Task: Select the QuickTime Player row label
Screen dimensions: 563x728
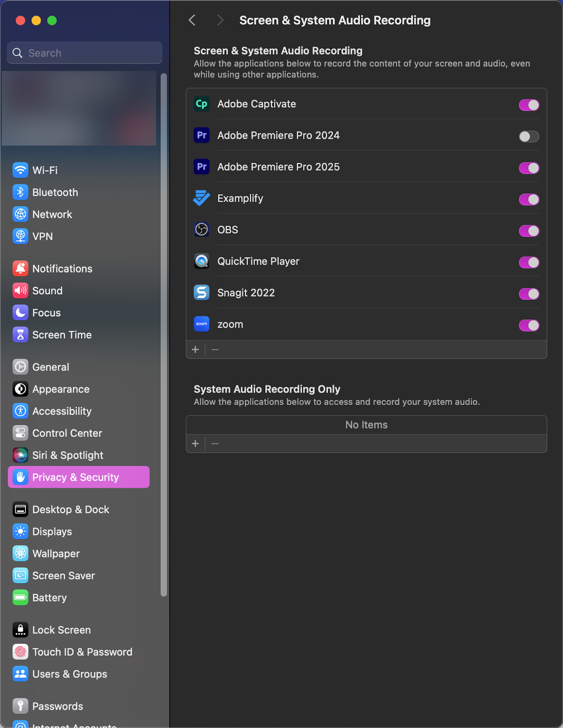Action: 259,261
